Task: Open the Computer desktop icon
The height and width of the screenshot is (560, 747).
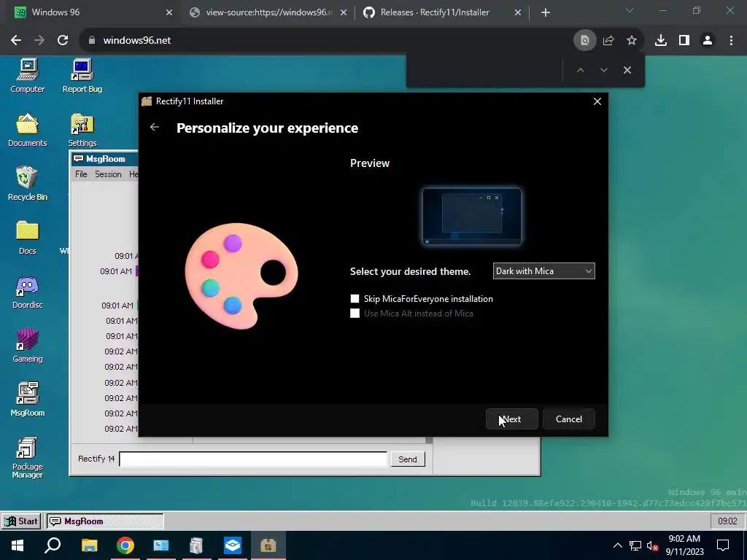Action: [27, 76]
